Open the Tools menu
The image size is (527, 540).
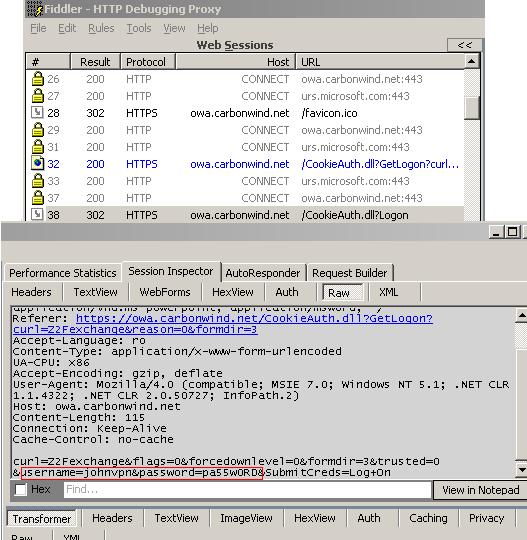138,28
